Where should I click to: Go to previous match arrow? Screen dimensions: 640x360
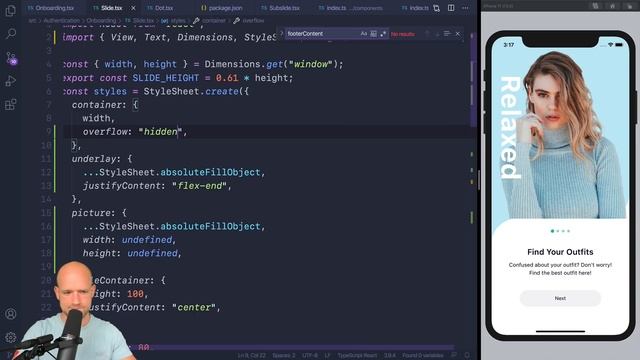tap(427, 34)
